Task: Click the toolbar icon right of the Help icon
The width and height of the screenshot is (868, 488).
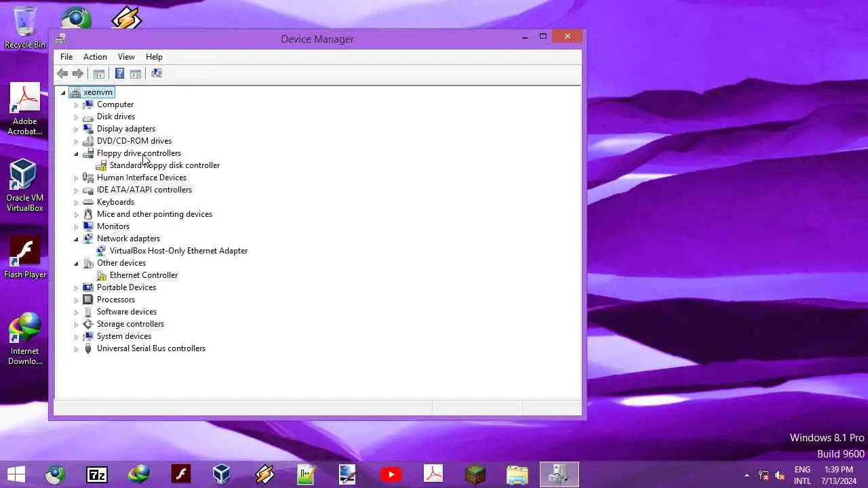Action: [136, 73]
